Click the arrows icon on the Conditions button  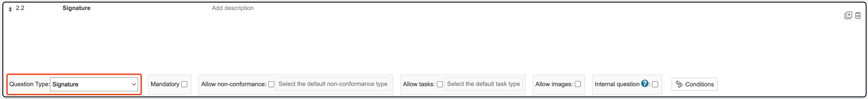(x=679, y=84)
